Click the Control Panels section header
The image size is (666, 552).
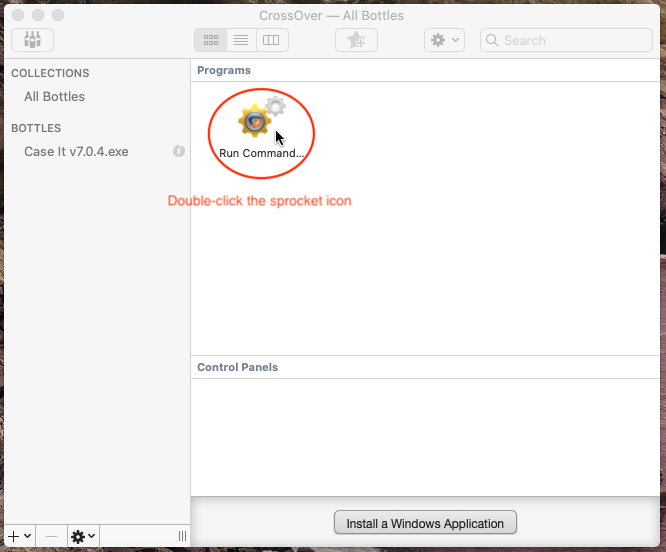(x=237, y=367)
